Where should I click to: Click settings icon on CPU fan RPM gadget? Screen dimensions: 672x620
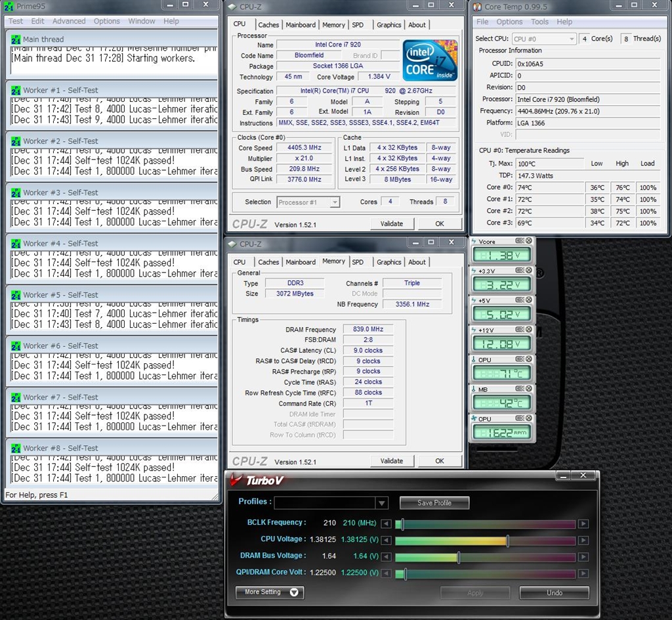pyautogui.click(x=520, y=418)
